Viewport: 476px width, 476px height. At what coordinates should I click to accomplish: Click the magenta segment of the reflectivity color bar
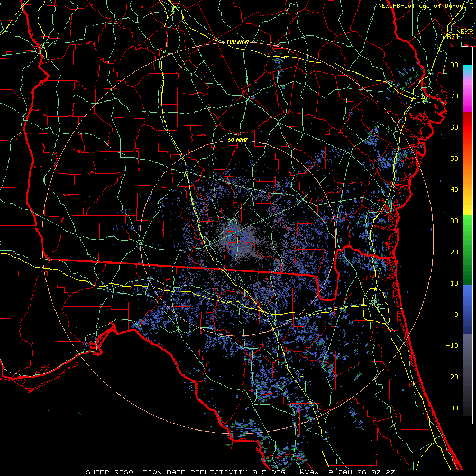click(x=467, y=99)
